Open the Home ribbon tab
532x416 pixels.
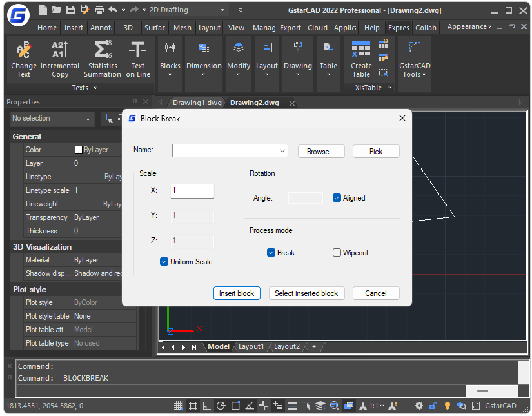click(47, 28)
